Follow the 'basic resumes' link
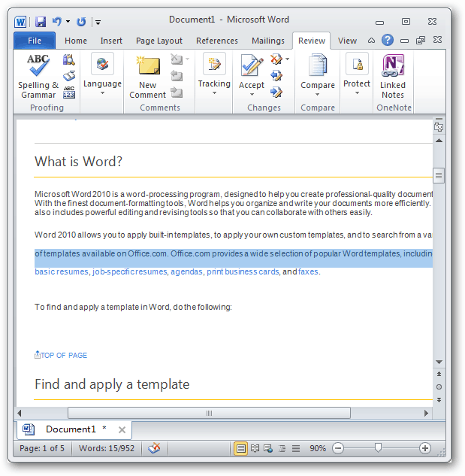Screen dimensions: 465x476 (62, 271)
